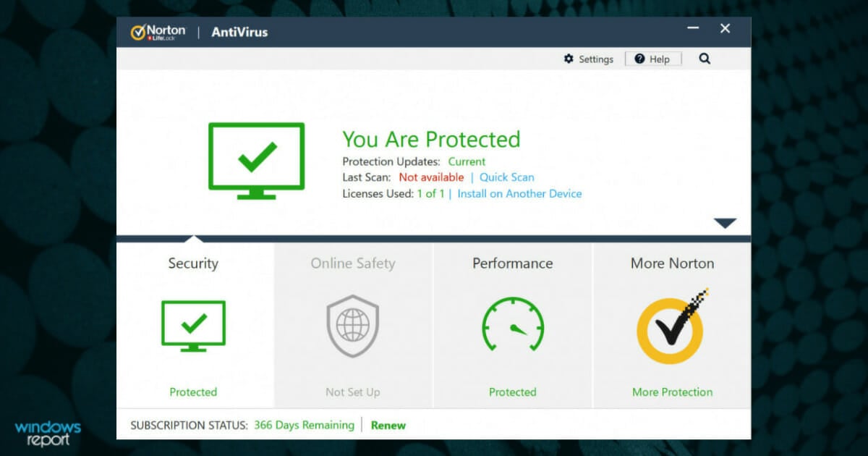Open Install on Another Device link
Image resolution: width=868 pixels, height=456 pixels.
(519, 194)
